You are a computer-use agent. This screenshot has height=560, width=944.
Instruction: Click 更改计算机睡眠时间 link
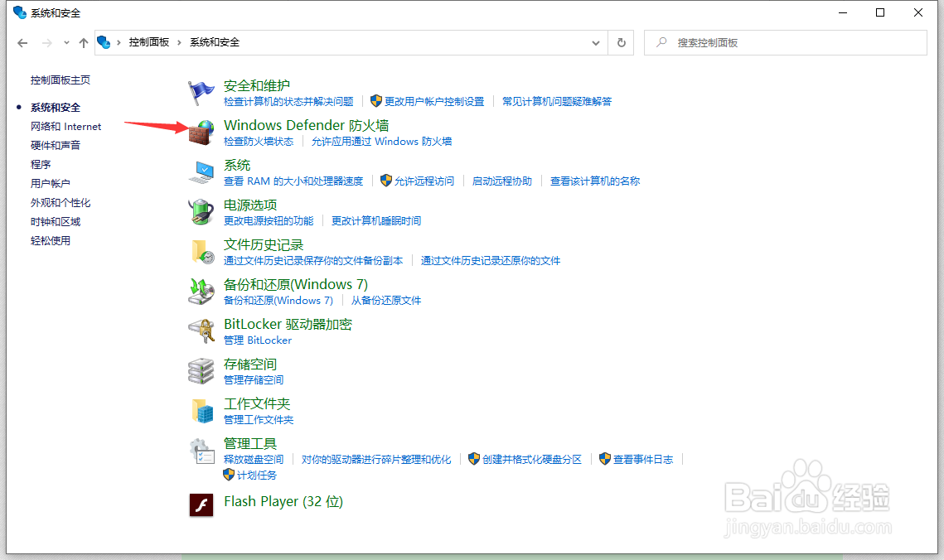pos(376,220)
